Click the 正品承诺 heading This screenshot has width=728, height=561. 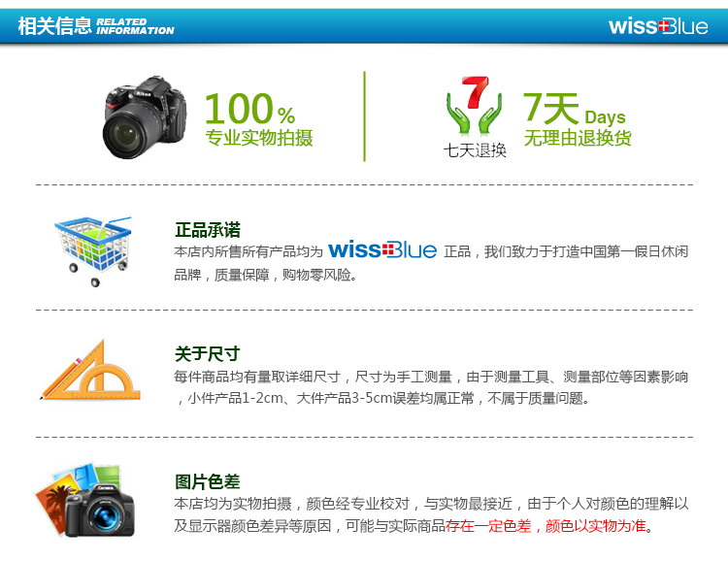tap(208, 230)
